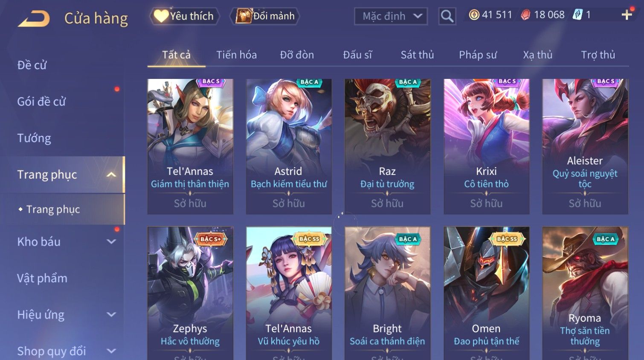
Task: Switch to the Sát thủ tab
Action: coord(417,55)
